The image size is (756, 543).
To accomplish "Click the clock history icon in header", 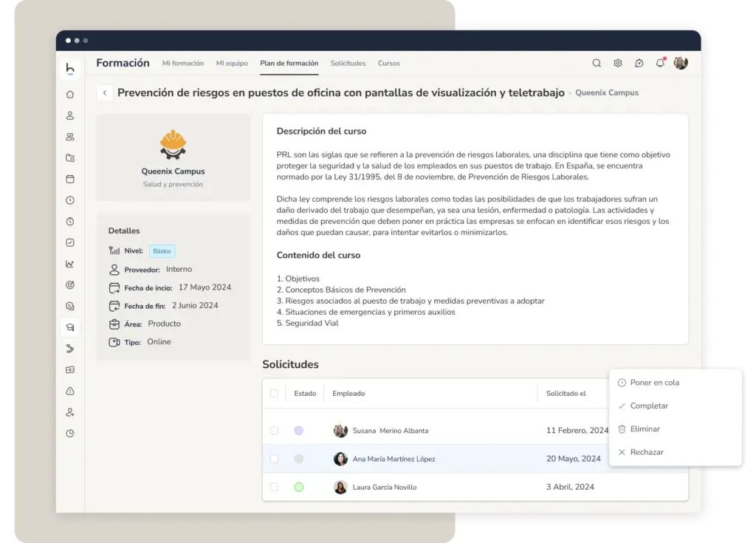I will point(639,64).
